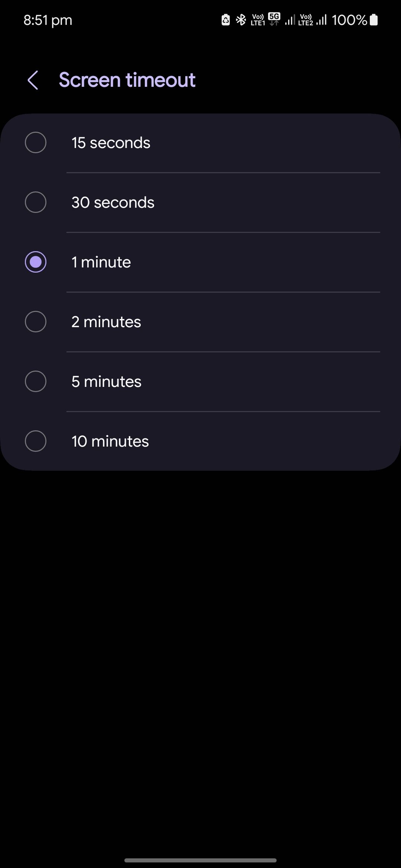Choose the "15 seconds" timeout label

[x=111, y=143]
